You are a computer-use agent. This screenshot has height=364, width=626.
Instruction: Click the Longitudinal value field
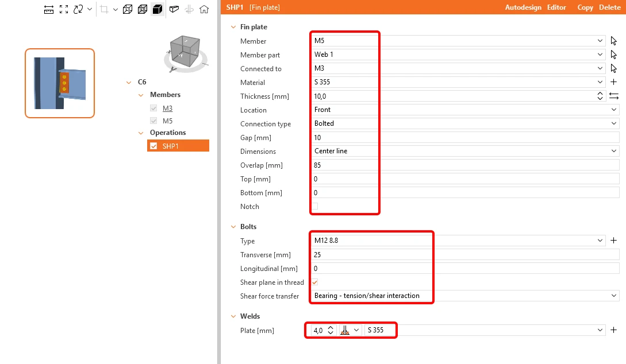coord(465,268)
